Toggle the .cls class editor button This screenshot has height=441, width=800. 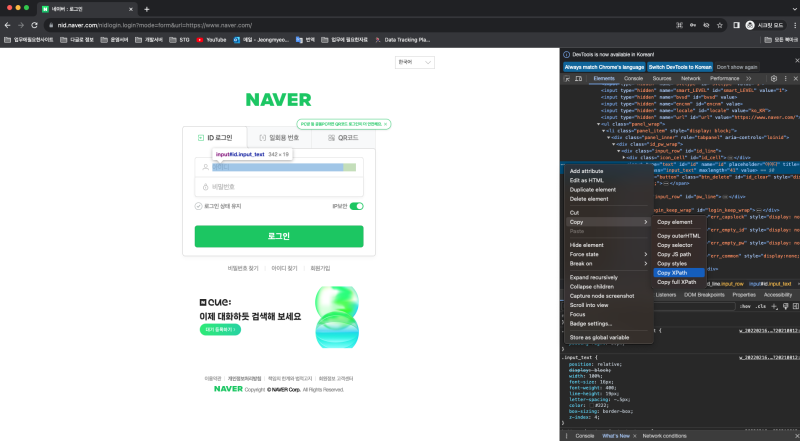761,306
